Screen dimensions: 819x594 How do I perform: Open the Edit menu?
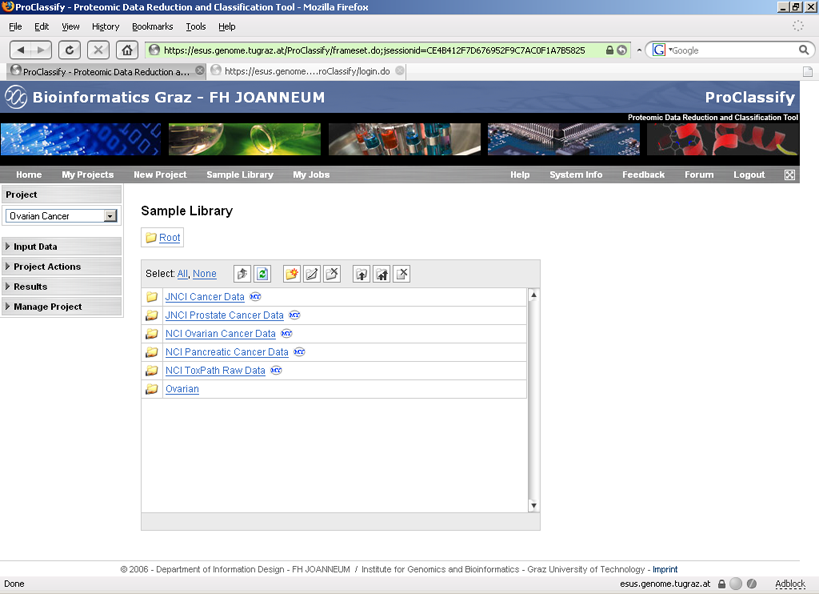pyautogui.click(x=41, y=27)
